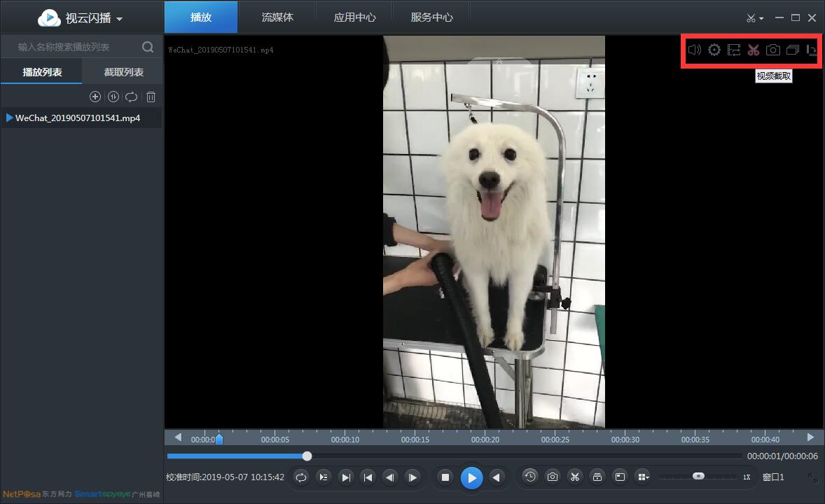Click the snapshot camera icon in bottom toolbar
The height and width of the screenshot is (504, 825).
pyautogui.click(x=553, y=477)
